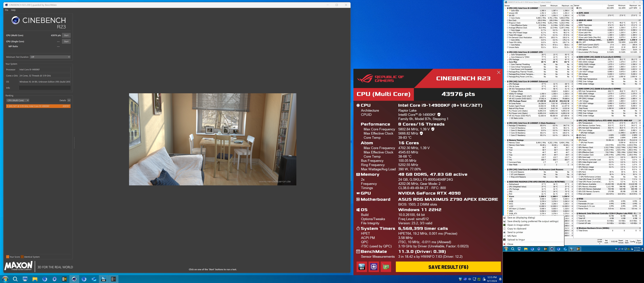Open File Explorer from the main taskbar
This screenshot has height=283, width=644.
pos(35,279)
